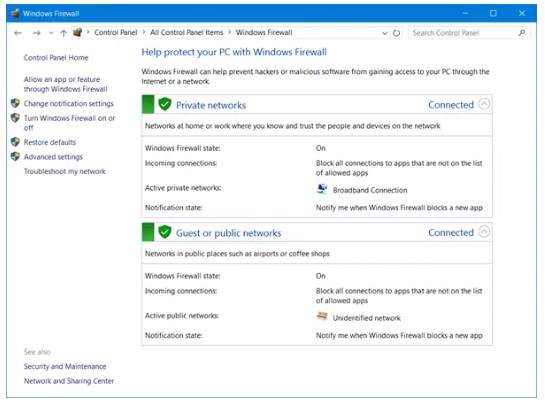This screenshot has height=404, width=545.
Task: Click Broadband Connection network icon
Action: pyautogui.click(x=322, y=189)
